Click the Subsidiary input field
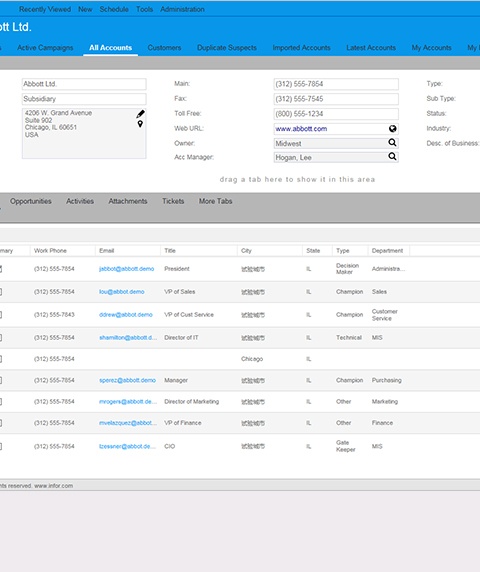This screenshot has height=572, width=480. coord(84,99)
